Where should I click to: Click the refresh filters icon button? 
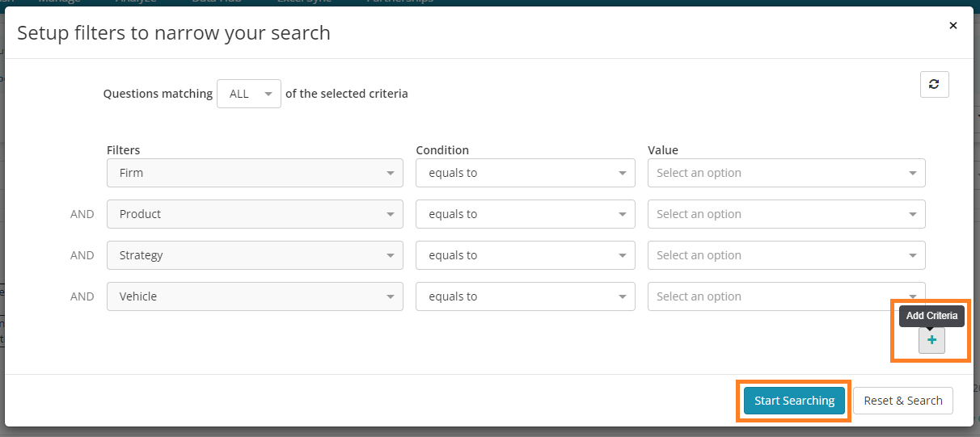pyautogui.click(x=934, y=84)
